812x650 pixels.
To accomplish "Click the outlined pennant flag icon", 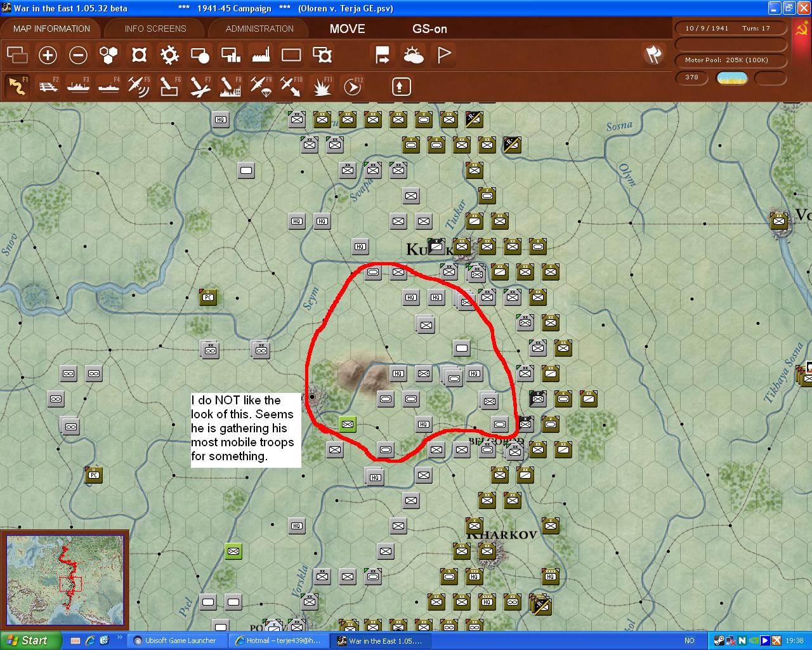I will 444,55.
